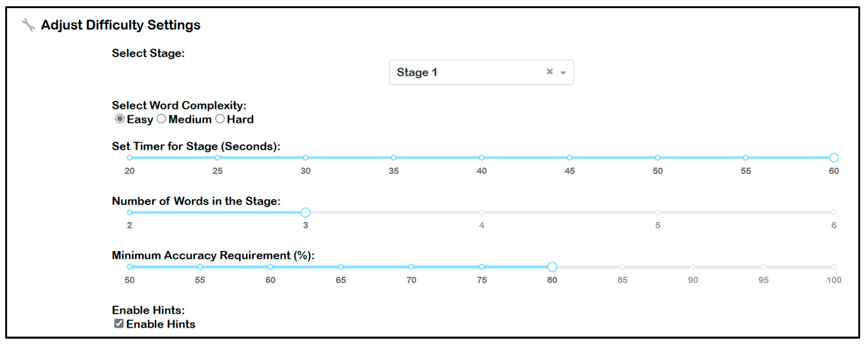Clear the Stage 1 selection with the X
The image size is (868, 346).
tap(549, 72)
